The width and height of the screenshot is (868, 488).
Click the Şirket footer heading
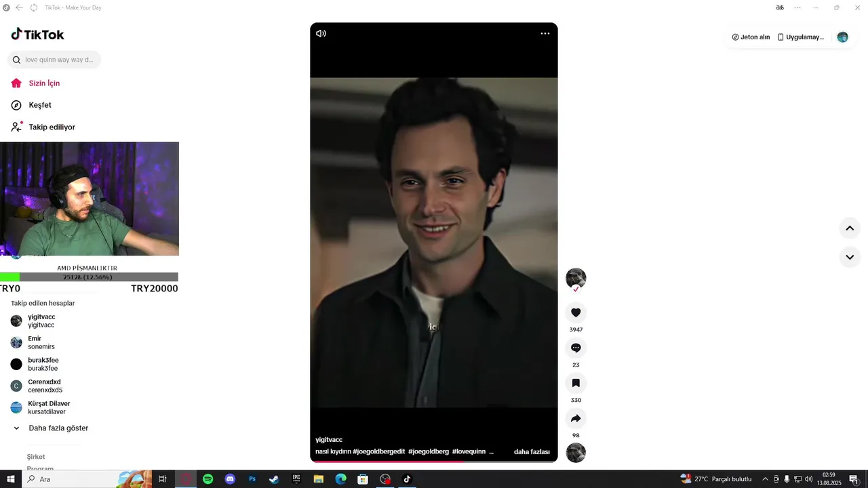click(x=36, y=457)
